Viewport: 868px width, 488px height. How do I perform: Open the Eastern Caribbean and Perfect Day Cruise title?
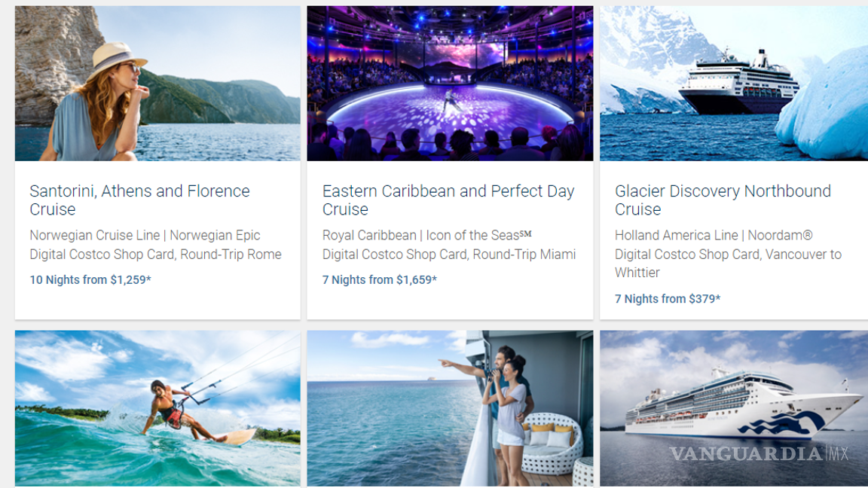pyautogui.click(x=448, y=200)
